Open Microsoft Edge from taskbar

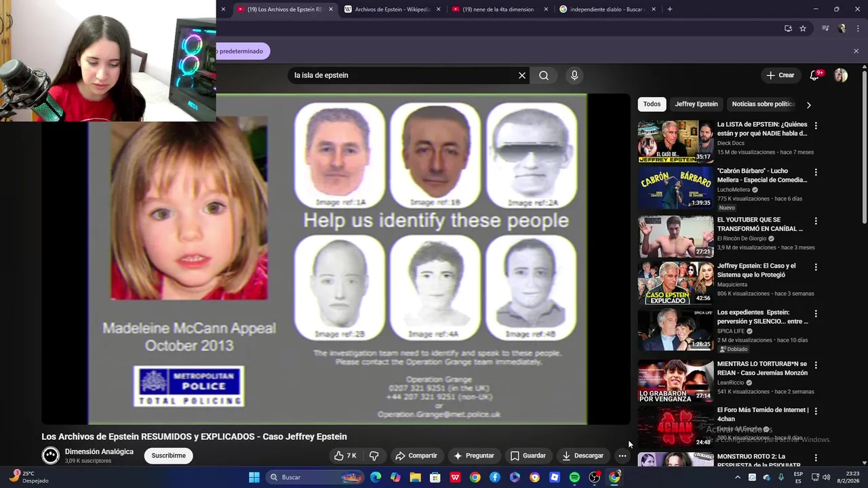tap(376, 477)
